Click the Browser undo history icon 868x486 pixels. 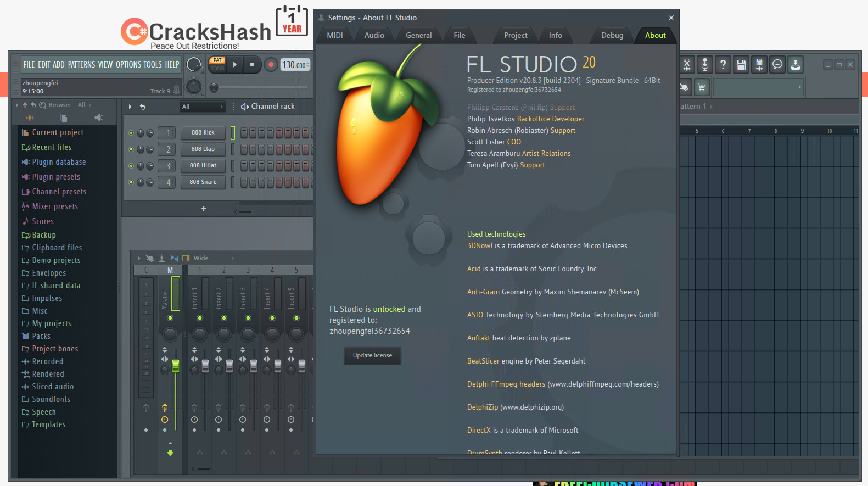tap(33, 105)
